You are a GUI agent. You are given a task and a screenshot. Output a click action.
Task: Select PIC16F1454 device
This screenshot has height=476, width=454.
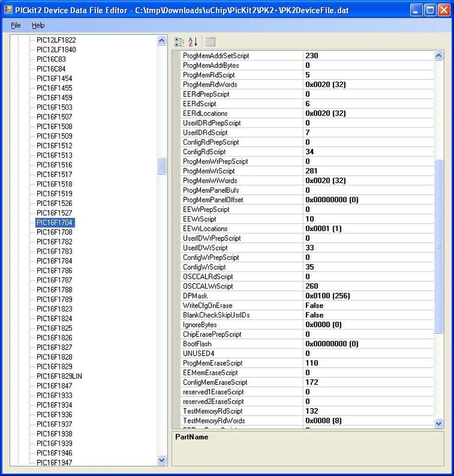click(54, 78)
